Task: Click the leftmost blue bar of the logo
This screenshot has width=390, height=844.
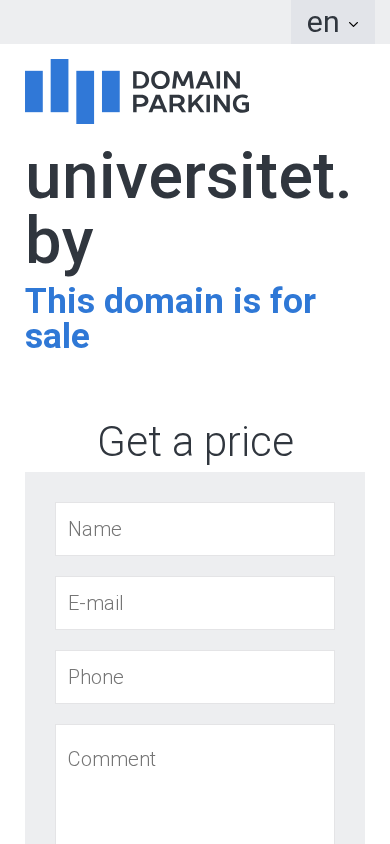Action: click(x=34, y=92)
